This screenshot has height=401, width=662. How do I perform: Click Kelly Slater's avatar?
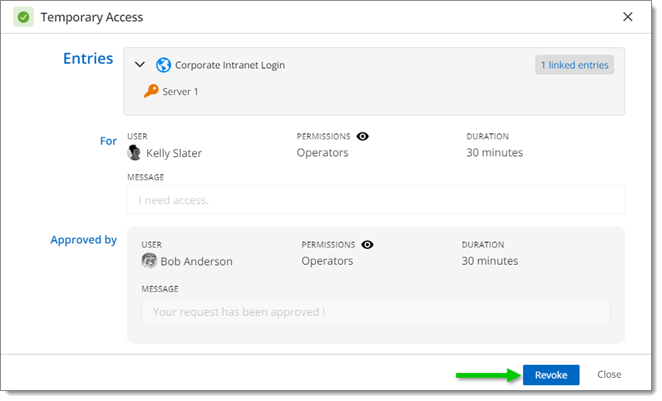[x=134, y=152]
